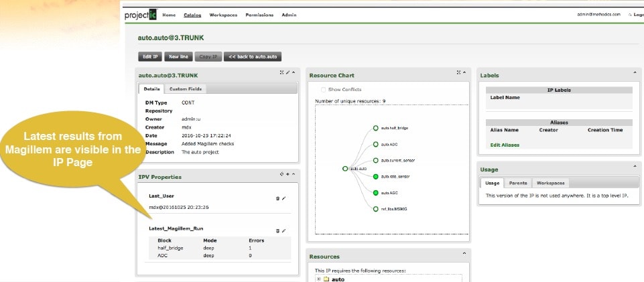Click the ADC block cell
This screenshot has height=282, width=644.
pos(163,256)
